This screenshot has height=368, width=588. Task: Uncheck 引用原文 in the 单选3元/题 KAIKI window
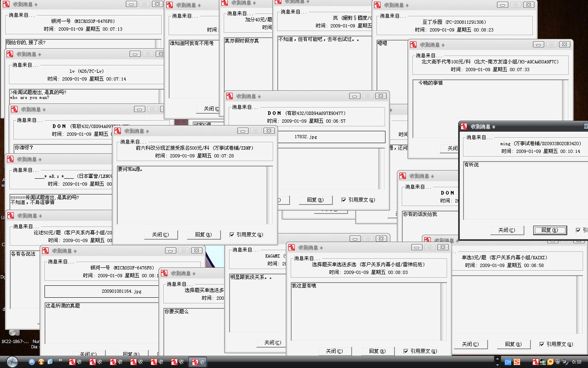[x=542, y=344]
